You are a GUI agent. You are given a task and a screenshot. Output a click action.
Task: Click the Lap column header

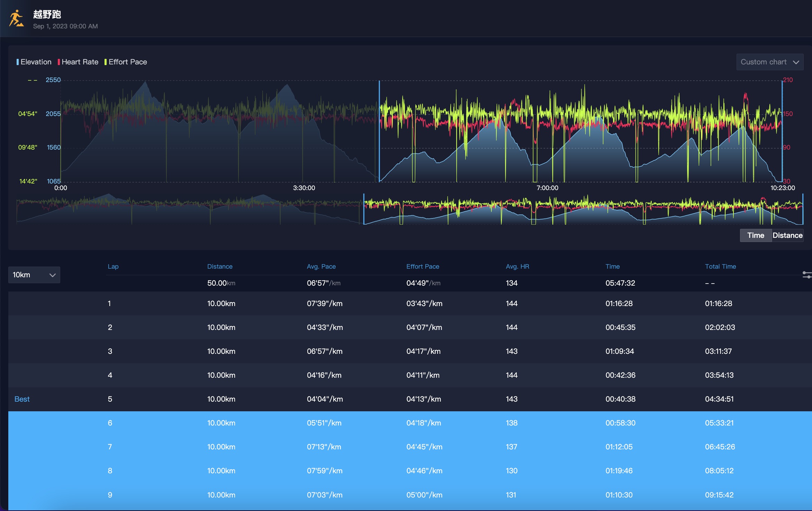[x=113, y=267]
